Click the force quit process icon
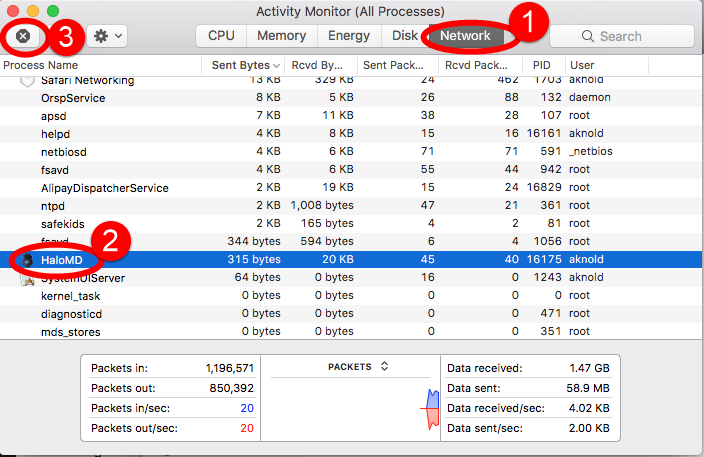Viewport: 704px width, 457px height. [22, 36]
